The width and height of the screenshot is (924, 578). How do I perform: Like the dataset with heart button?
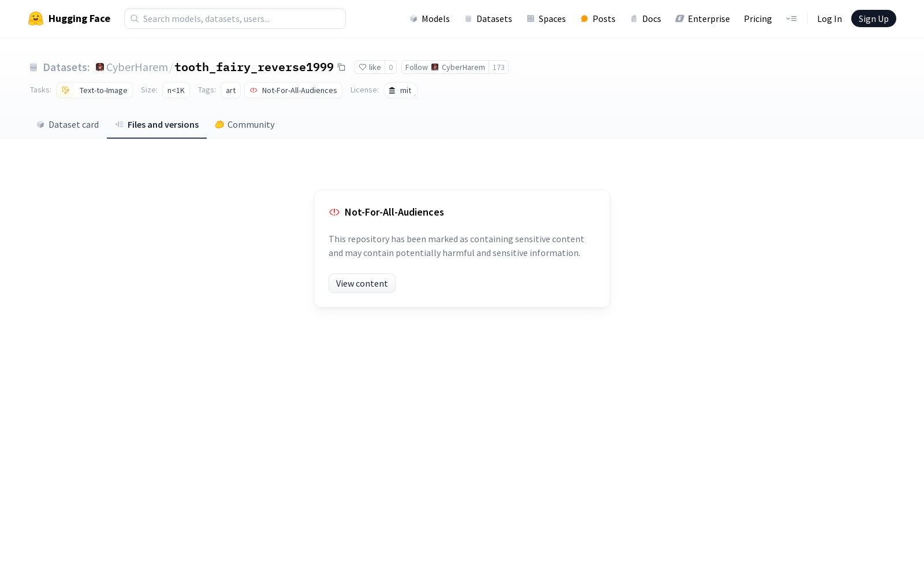coord(370,67)
